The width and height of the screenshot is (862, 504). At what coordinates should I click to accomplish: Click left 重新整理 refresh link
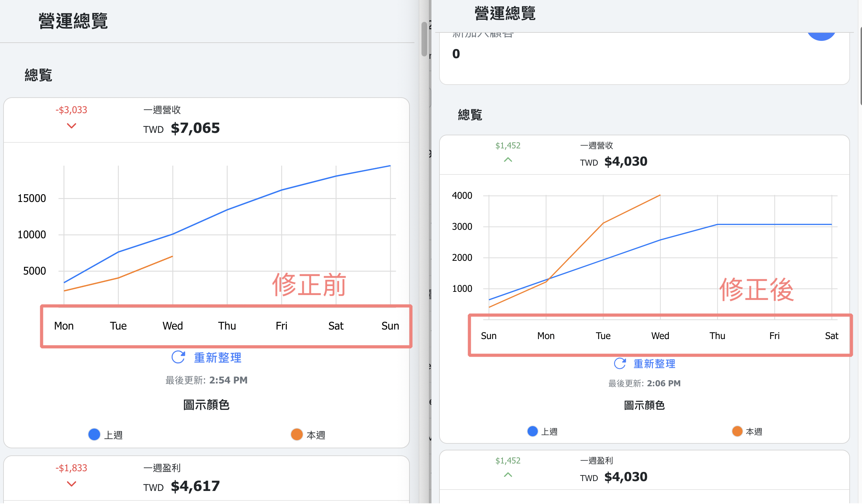click(217, 357)
